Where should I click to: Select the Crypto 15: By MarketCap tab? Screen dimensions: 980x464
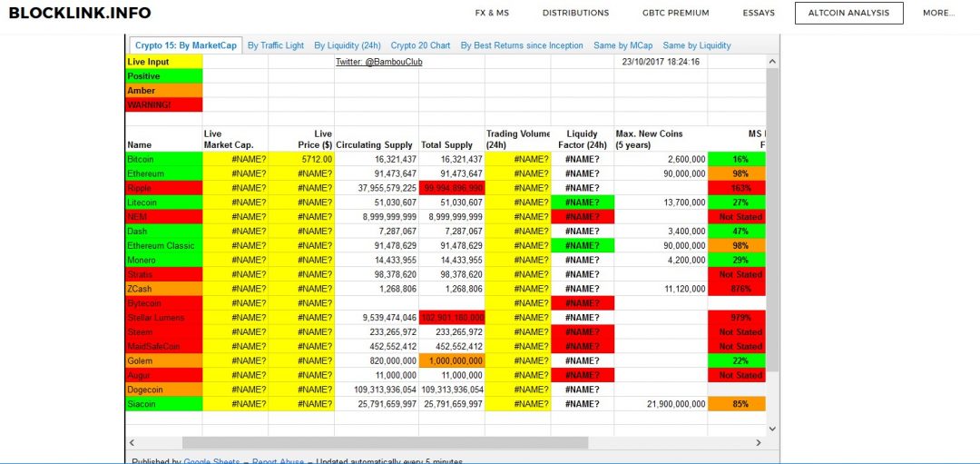pos(186,45)
